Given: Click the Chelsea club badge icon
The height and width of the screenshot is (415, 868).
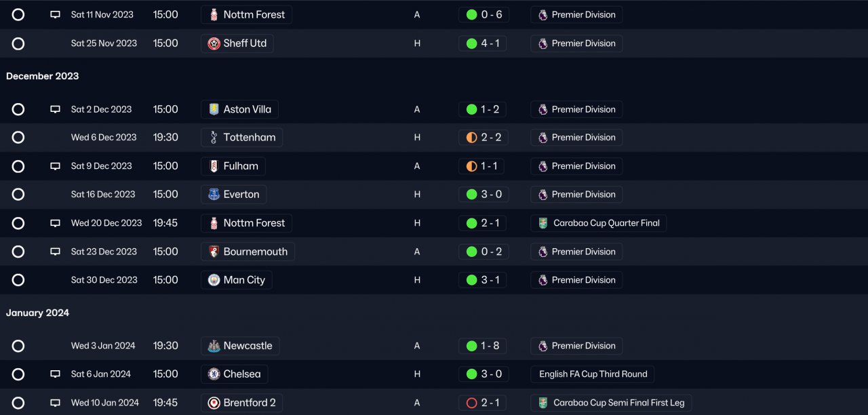Looking at the screenshot, I should point(214,374).
